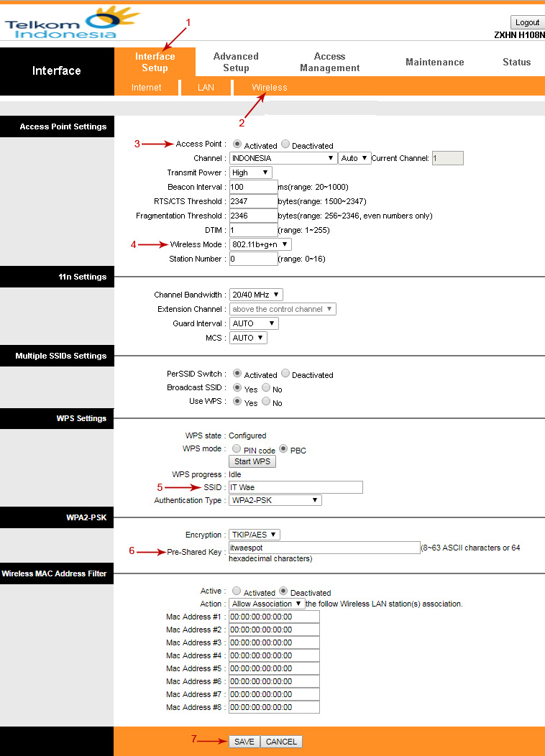The width and height of the screenshot is (545, 756).
Task: Set MAC filter Active to Deactivated
Action: (283, 591)
